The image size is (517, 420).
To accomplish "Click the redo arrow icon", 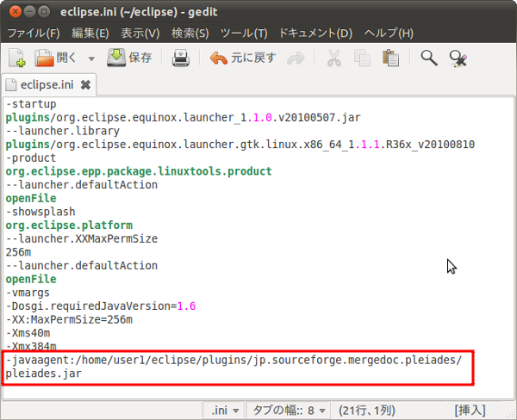I will 296,59.
